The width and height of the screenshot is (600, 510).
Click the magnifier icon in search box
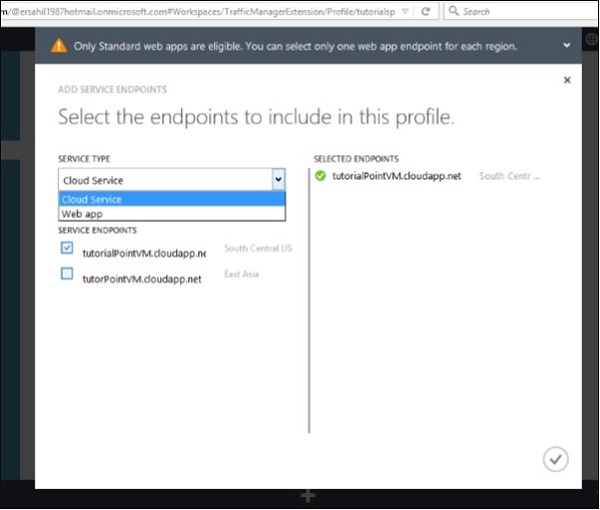pos(454,11)
